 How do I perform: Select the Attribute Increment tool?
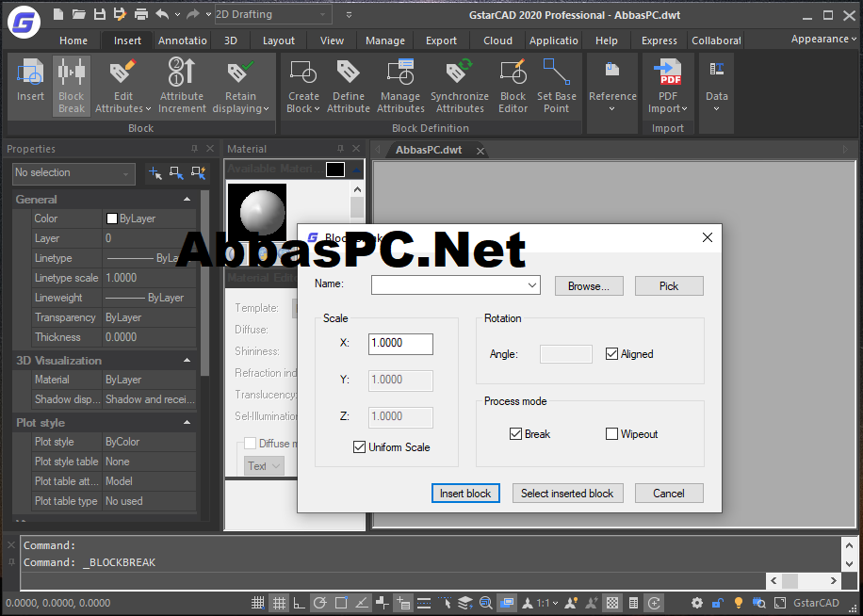point(182,86)
